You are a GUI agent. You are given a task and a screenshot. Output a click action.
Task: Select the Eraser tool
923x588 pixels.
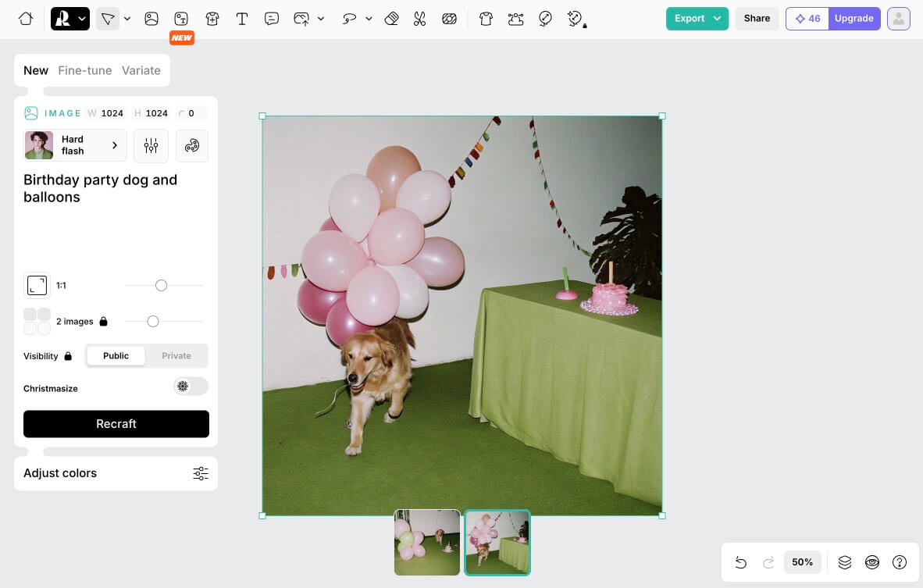(x=392, y=19)
